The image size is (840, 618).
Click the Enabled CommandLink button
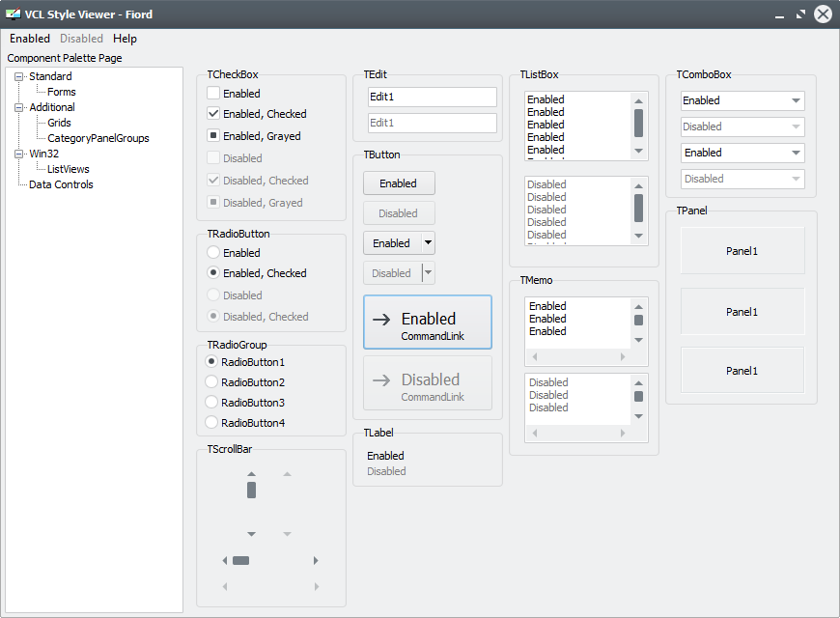tap(428, 323)
